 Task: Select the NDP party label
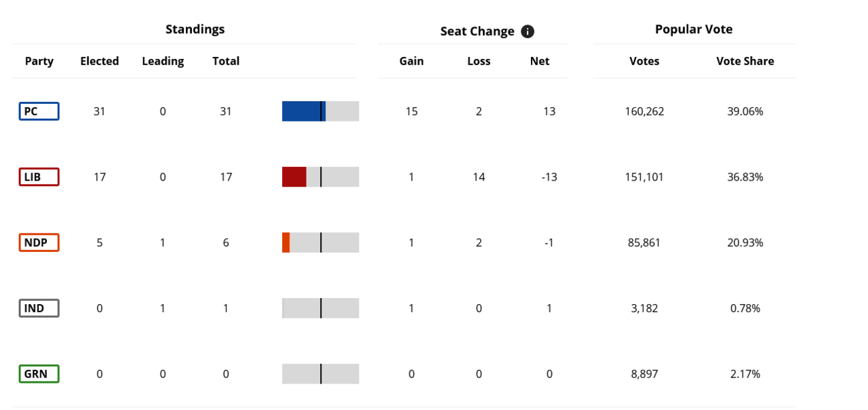point(39,242)
